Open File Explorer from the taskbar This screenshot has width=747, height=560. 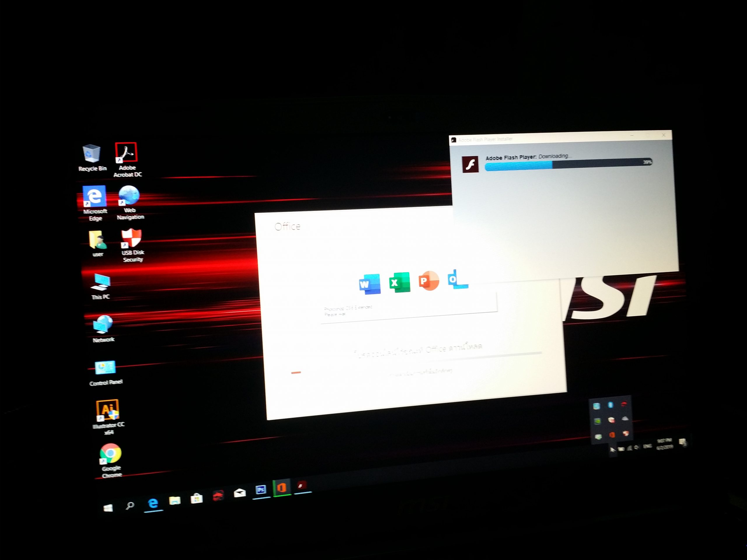click(174, 500)
